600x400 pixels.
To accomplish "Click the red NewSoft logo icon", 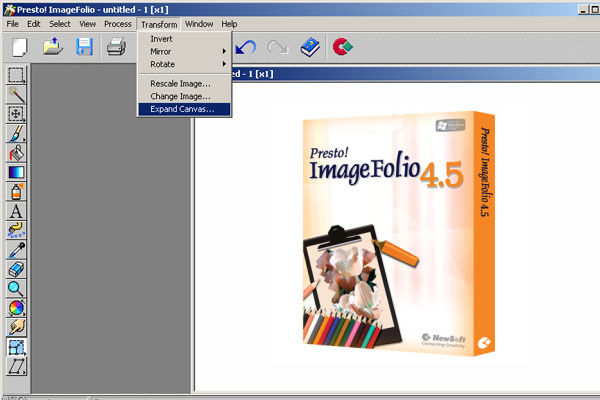I will (342, 47).
